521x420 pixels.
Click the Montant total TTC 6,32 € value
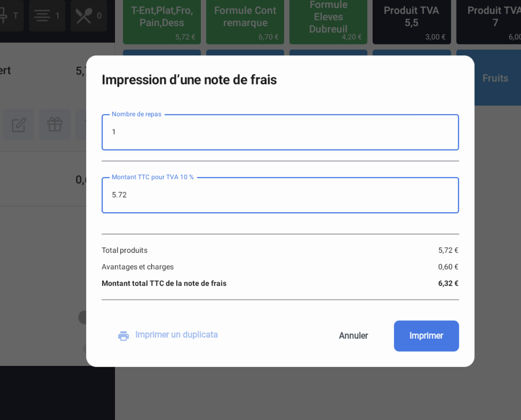[448, 283]
